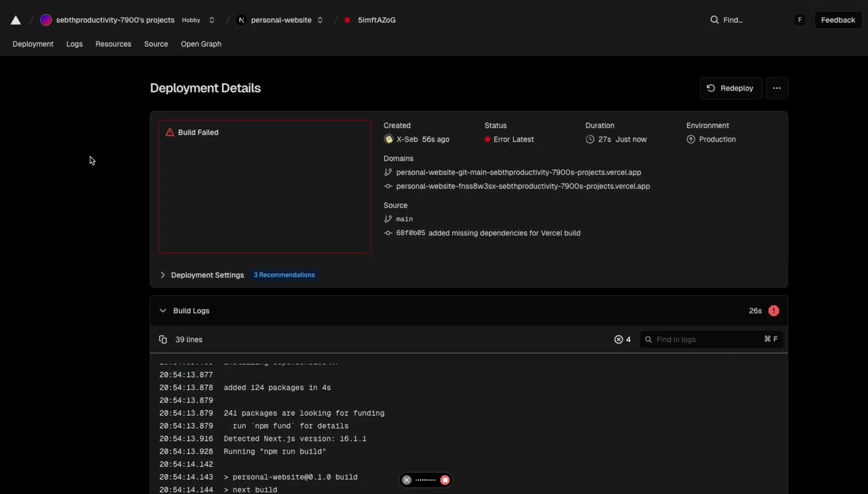Open the personal-website-git-main domain link

(518, 172)
